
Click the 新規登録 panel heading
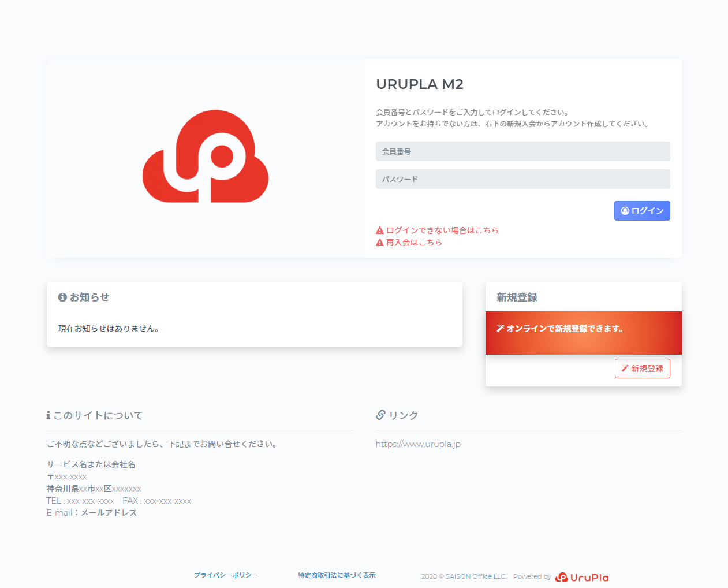517,297
